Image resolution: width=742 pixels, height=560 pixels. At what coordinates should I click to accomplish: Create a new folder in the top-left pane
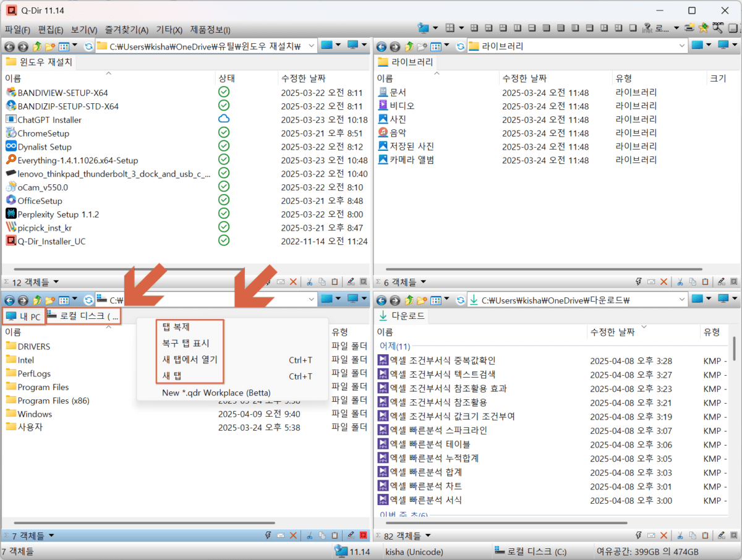(x=50, y=46)
